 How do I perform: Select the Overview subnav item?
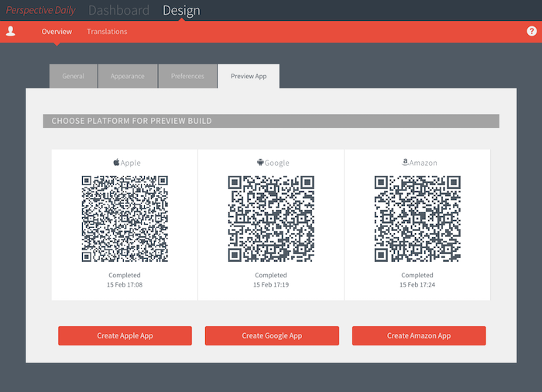click(57, 32)
